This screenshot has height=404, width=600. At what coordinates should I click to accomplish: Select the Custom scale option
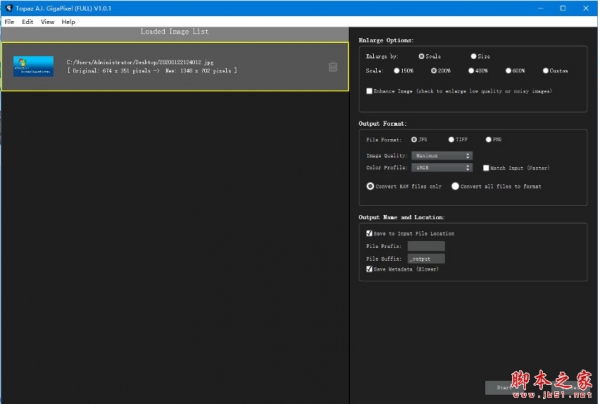tap(546, 71)
